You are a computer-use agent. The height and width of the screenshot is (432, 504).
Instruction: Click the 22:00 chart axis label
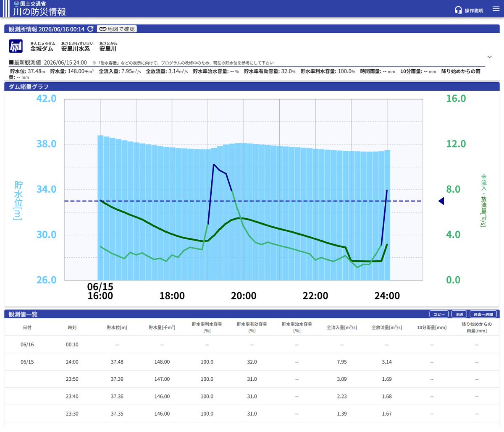coord(315,296)
